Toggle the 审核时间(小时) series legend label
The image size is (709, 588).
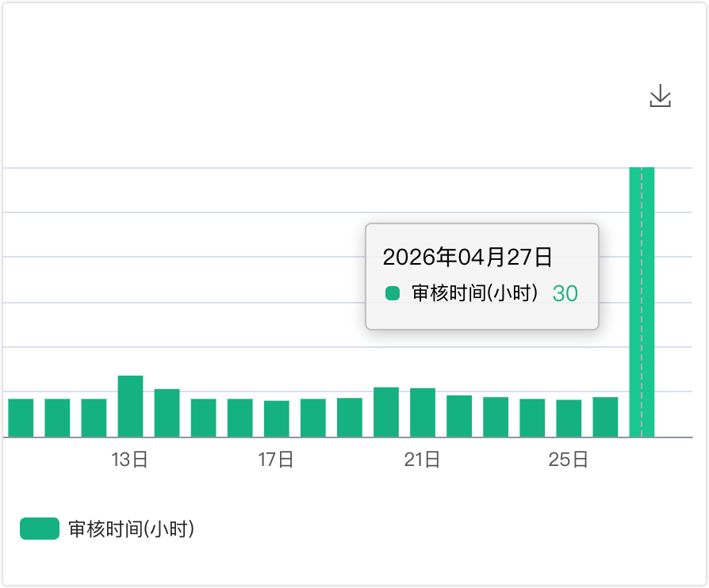(132, 529)
